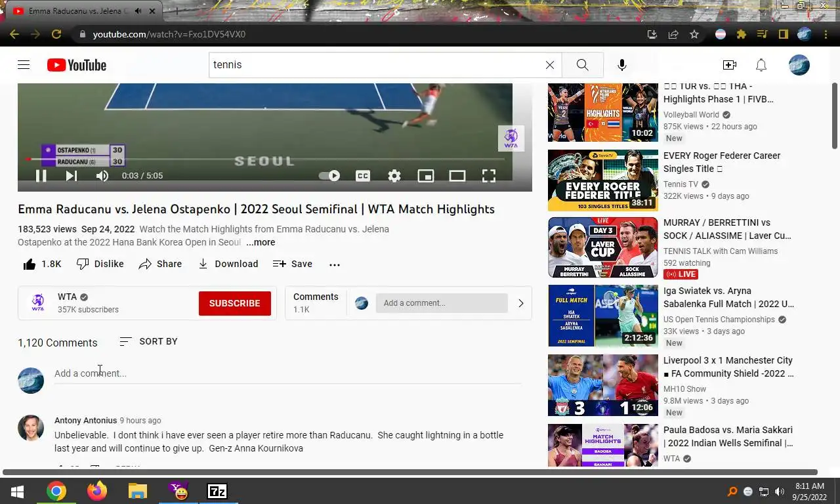Expand the comments teaser chevron
Image resolution: width=840 pixels, height=504 pixels.
521,303
